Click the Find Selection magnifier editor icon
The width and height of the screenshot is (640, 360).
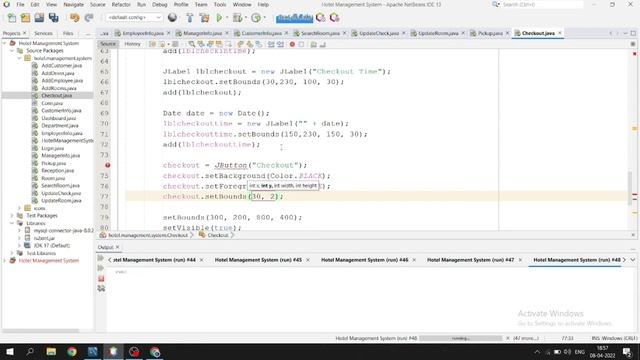[191, 44]
